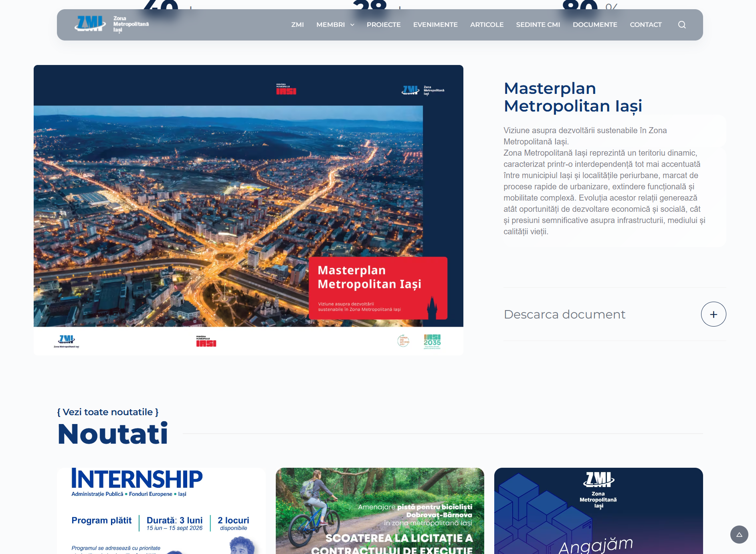756x554 pixels.
Task: Click the Viziune asupra dezvoltării description paragraph
Action: point(604,181)
